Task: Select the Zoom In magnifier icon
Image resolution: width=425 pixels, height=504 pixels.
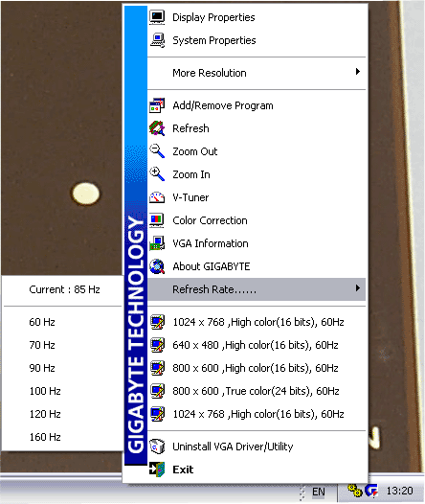Action: pos(157,174)
